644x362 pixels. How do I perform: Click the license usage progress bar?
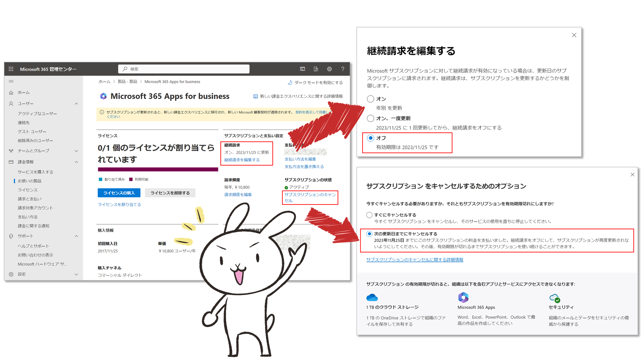[x=158, y=169]
